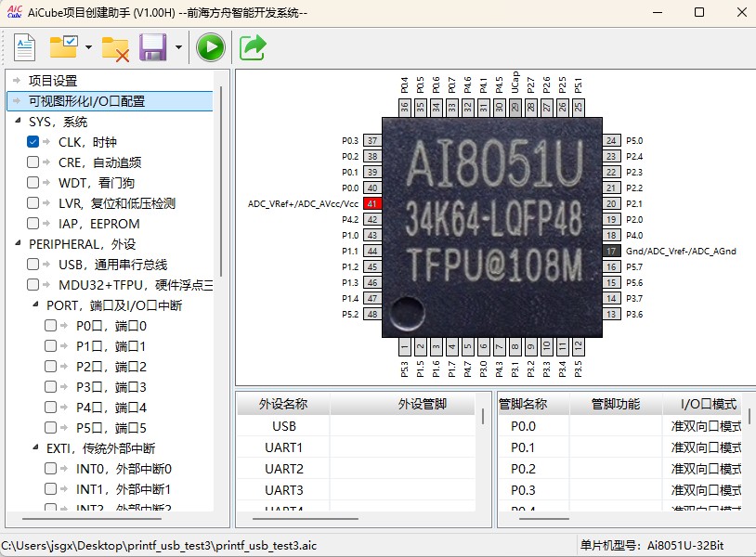Select pin 37 labeled P0.3
756x557 pixels.
click(x=372, y=141)
